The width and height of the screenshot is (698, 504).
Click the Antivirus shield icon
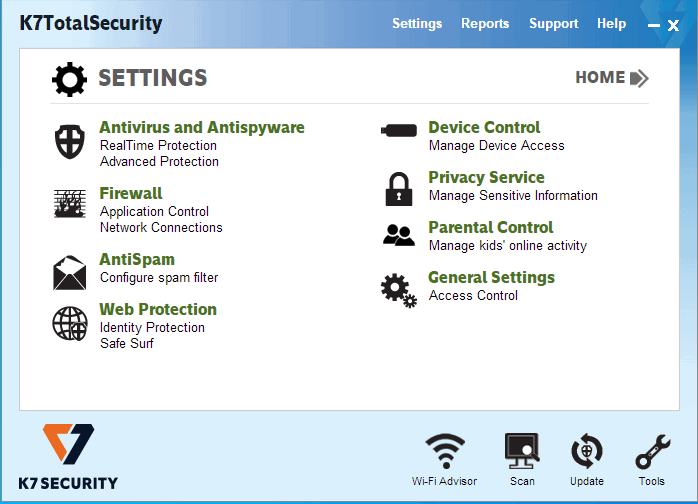(x=70, y=143)
